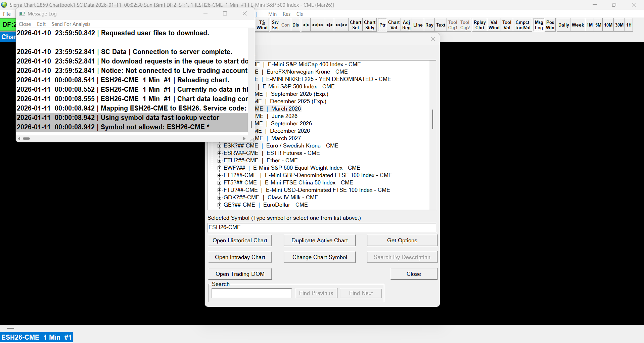This screenshot has height=343, width=644.
Task: Expand the GDK?##-CME Milk node
Action: pyautogui.click(x=220, y=198)
